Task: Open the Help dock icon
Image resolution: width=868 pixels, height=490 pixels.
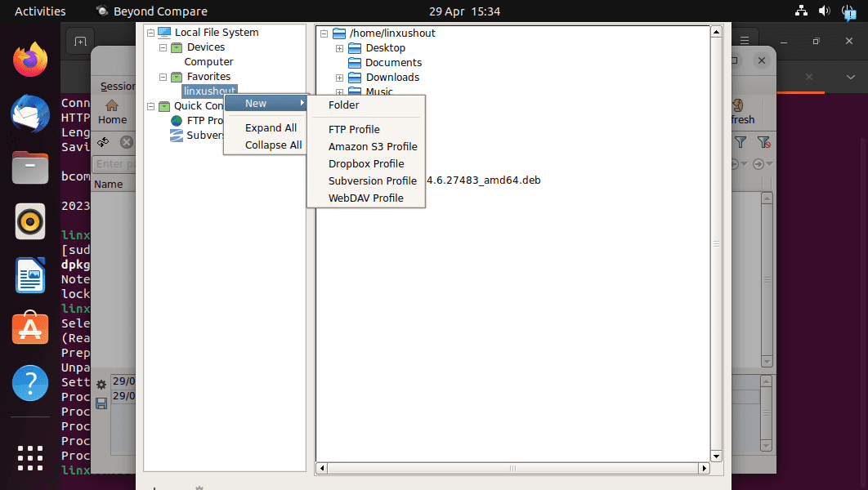Action: coord(30,383)
